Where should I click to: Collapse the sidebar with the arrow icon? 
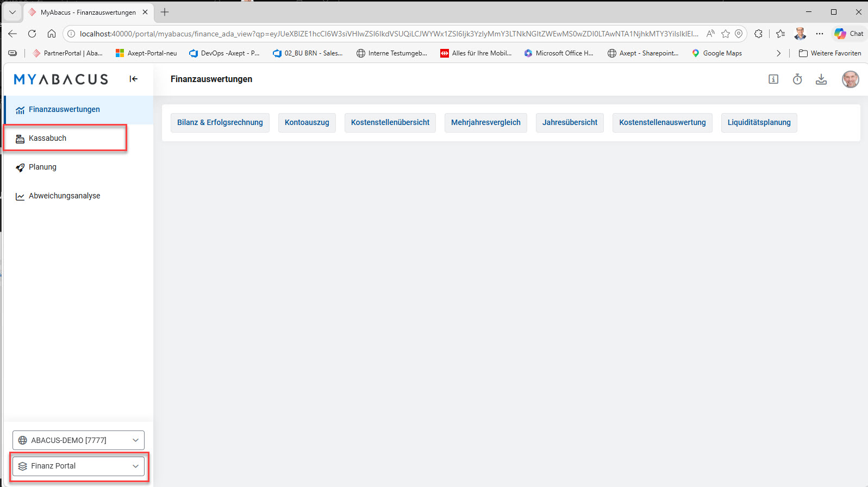(x=133, y=79)
